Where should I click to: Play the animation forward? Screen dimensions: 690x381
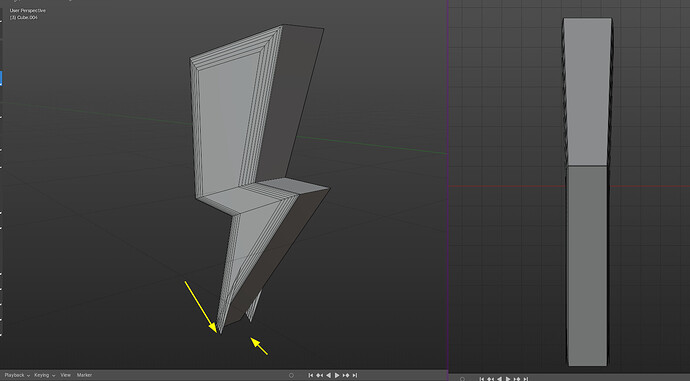click(x=337, y=375)
